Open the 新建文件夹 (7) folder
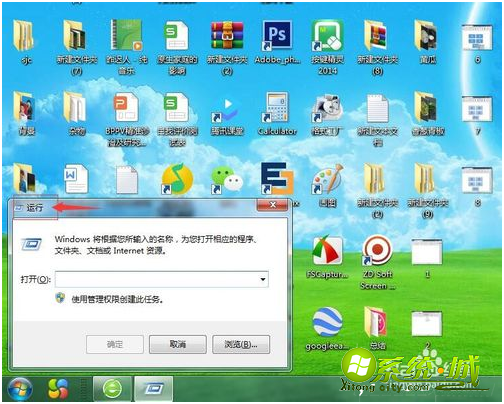Image resolution: width=504 pixels, height=404 pixels. point(75,36)
